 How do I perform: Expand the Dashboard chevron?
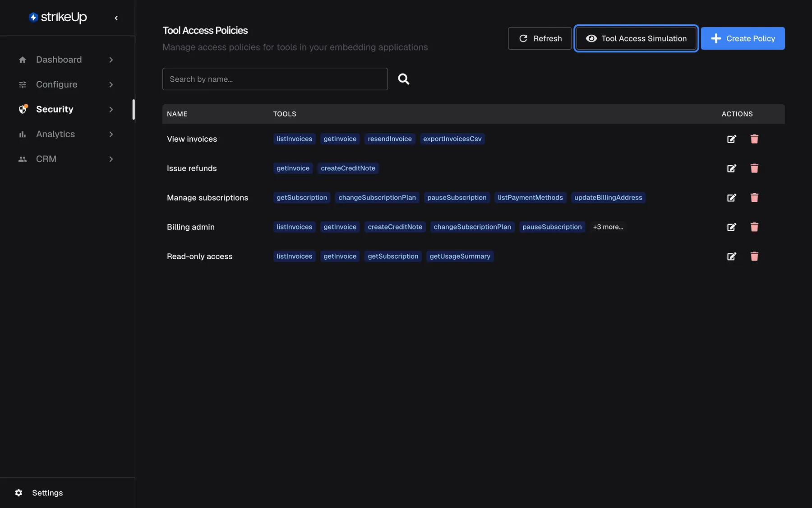(x=111, y=60)
